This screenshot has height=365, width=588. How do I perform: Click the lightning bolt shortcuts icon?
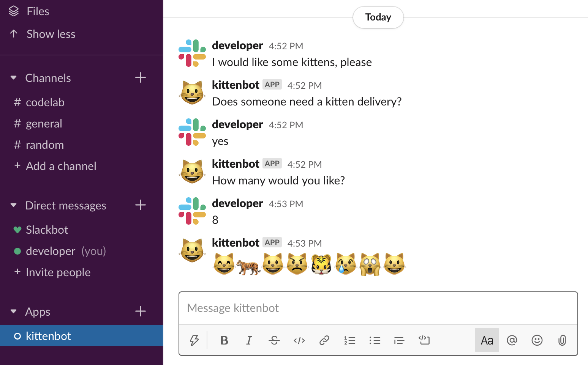pos(194,340)
